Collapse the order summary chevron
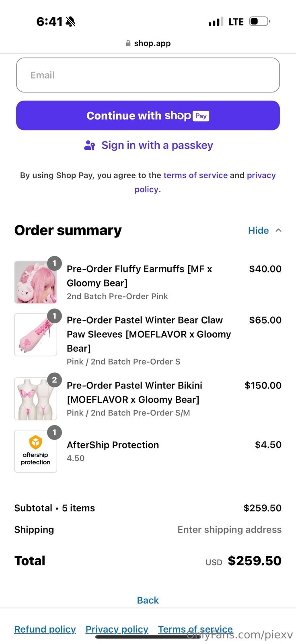The image size is (296, 644). click(278, 230)
